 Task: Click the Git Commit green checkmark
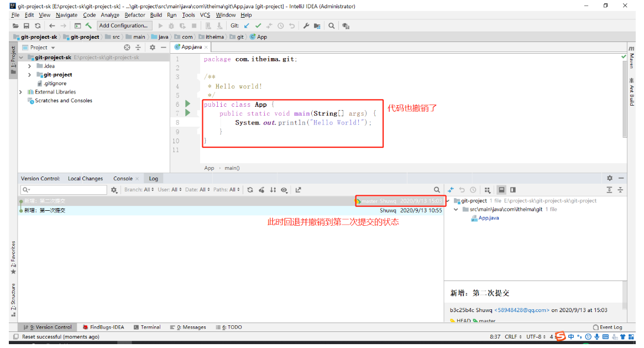258,25
